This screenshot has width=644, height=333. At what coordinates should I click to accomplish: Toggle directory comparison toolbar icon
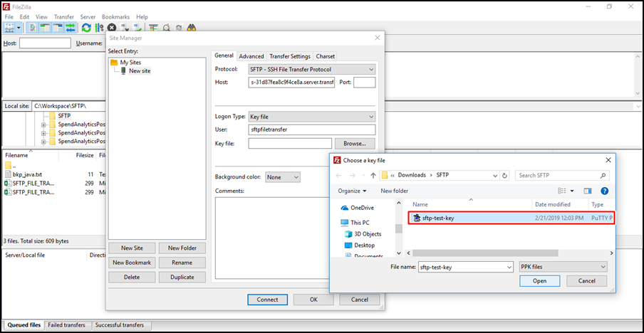coord(166,28)
